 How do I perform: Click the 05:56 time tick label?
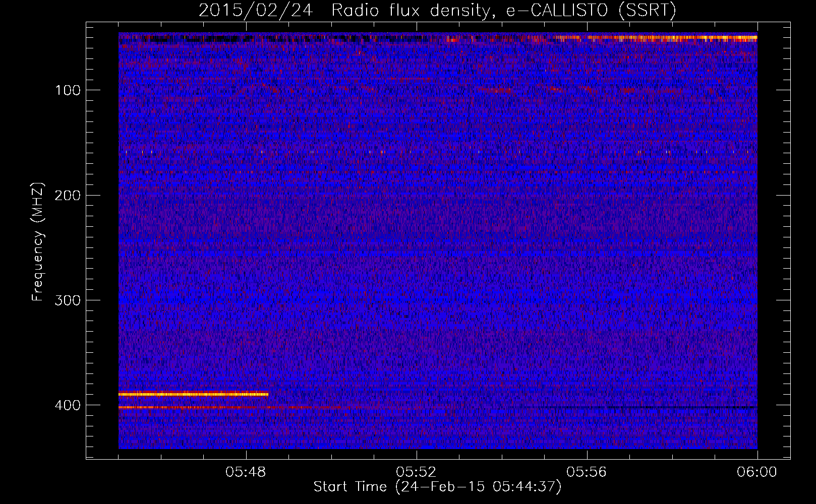point(587,472)
